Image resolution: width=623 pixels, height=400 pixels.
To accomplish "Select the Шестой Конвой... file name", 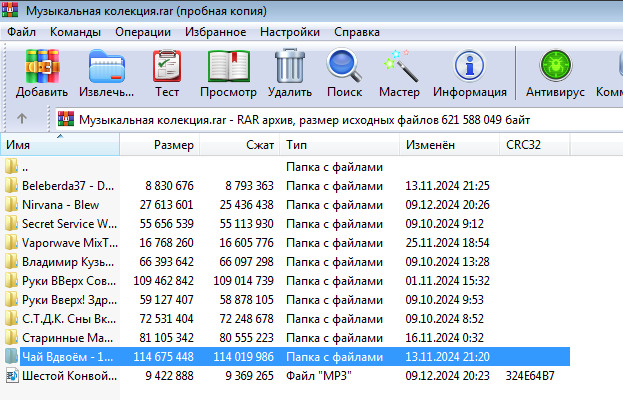I will (x=70, y=375).
